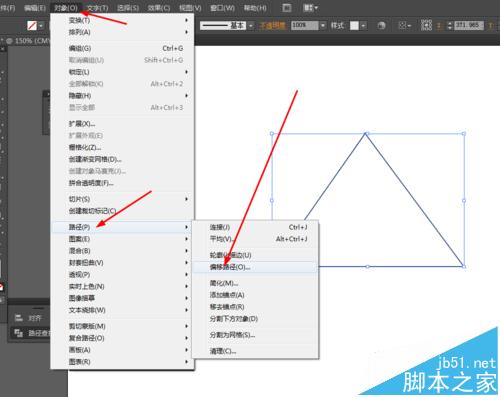Expand the opacity 100% dropdown arrow

pyautogui.click(x=323, y=25)
